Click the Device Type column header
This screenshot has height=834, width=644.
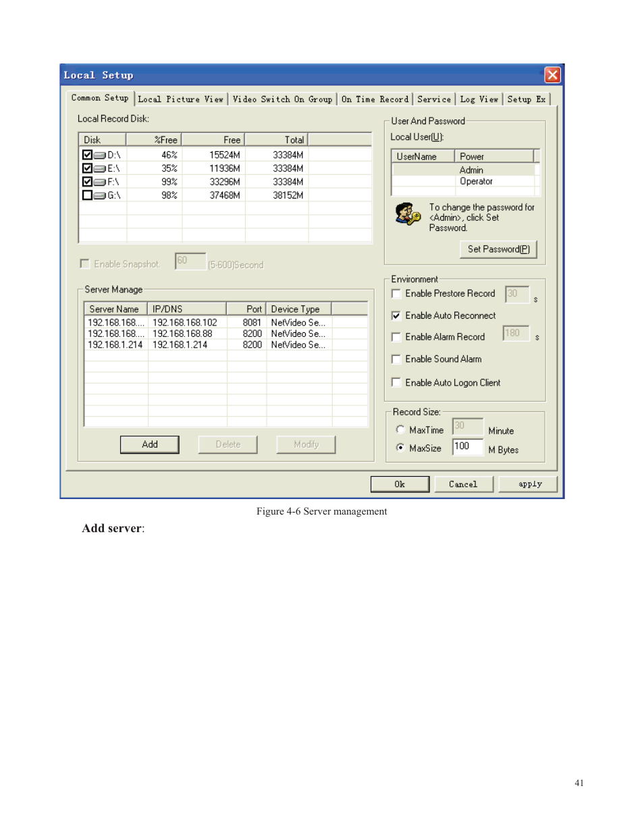[299, 309]
